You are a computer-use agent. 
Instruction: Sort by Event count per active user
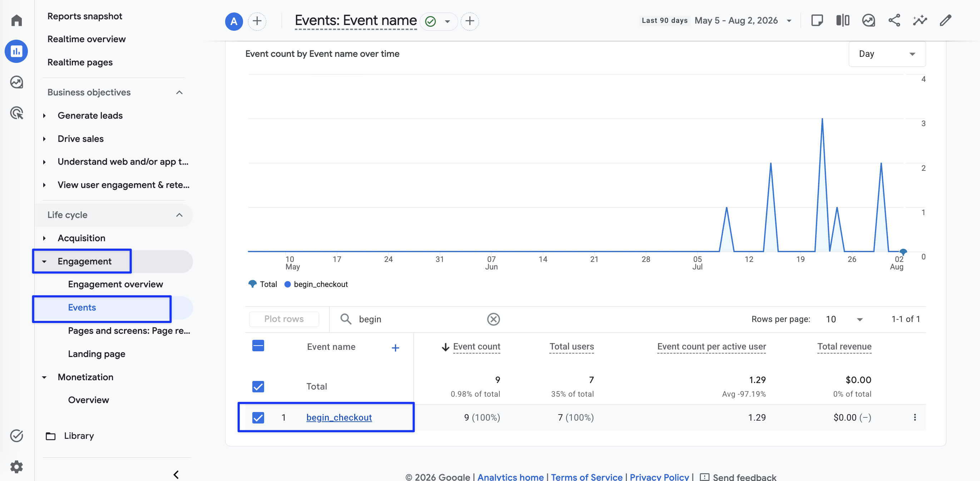[x=712, y=347]
